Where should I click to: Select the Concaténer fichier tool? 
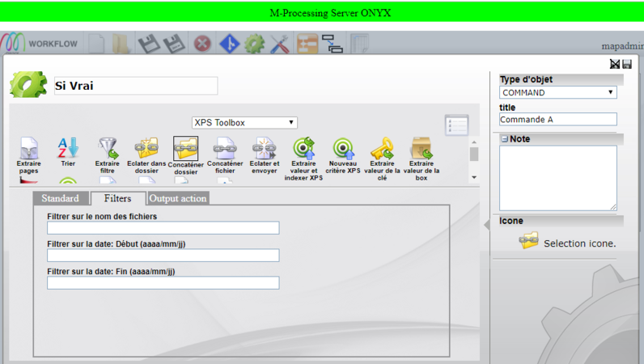(x=224, y=148)
